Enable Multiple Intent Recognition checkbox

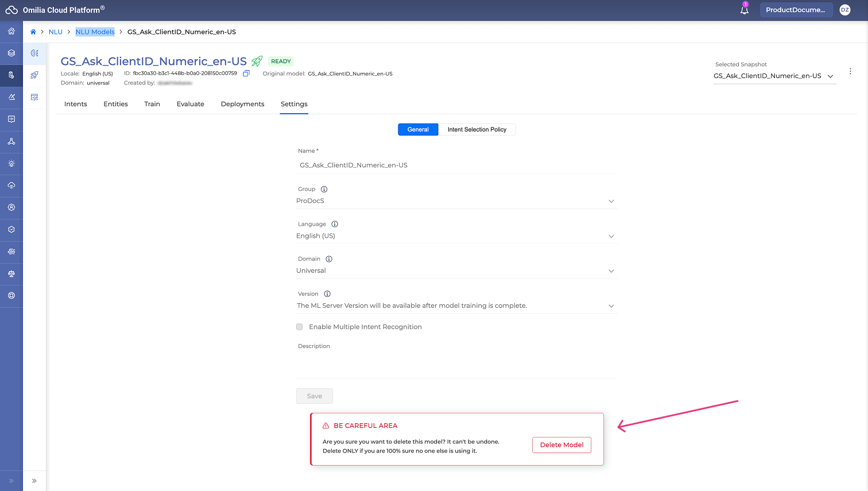(300, 327)
